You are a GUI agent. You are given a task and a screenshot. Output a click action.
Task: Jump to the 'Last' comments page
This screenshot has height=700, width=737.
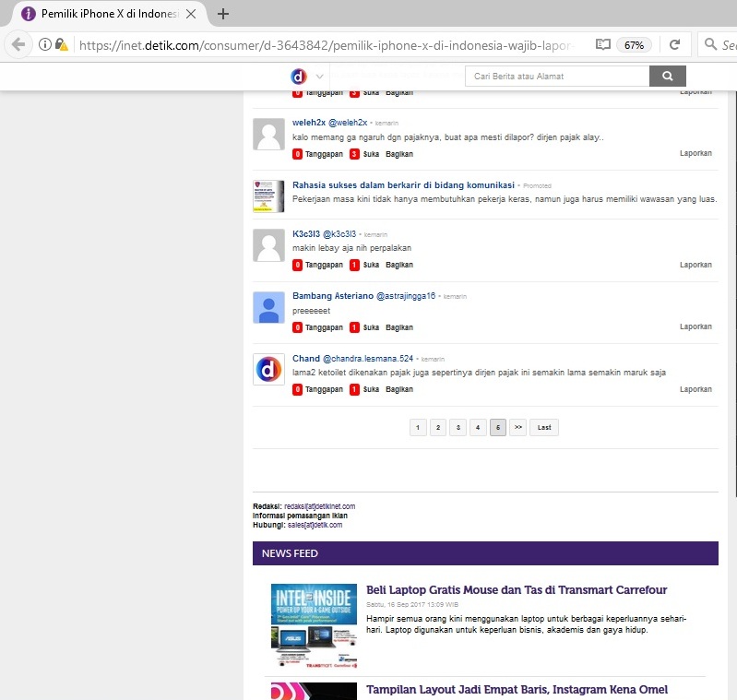(x=544, y=427)
